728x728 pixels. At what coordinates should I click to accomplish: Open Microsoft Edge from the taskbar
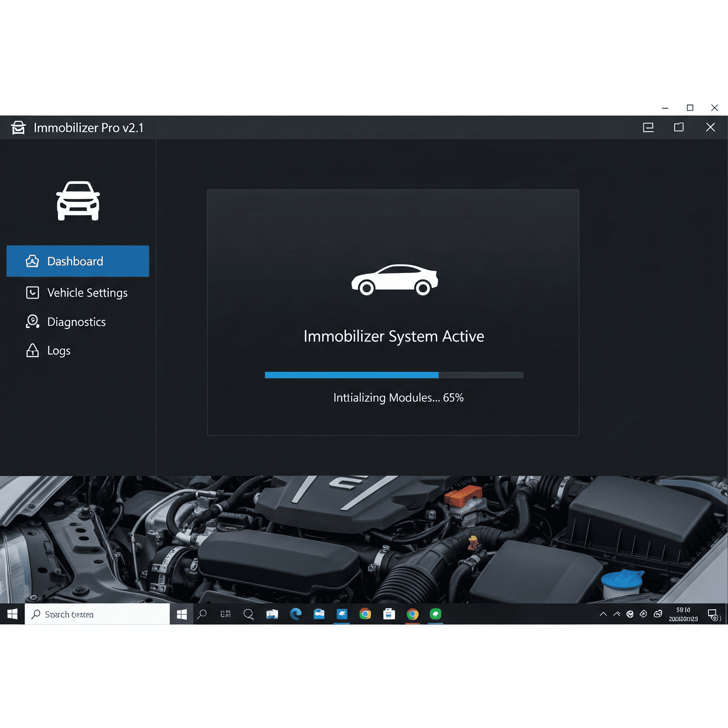296,614
